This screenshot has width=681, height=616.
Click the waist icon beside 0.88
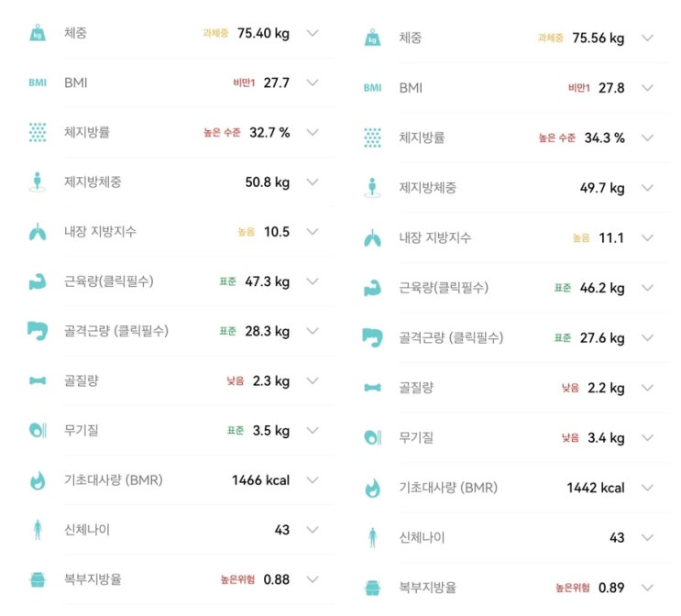pyautogui.click(x=38, y=579)
